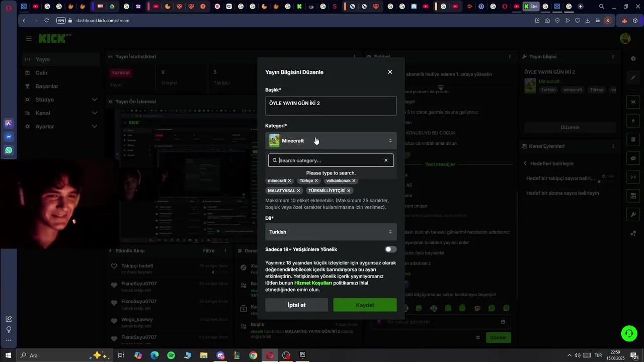Click Takipçi hedefi activity entry
644x362 pixels.
click(169, 268)
